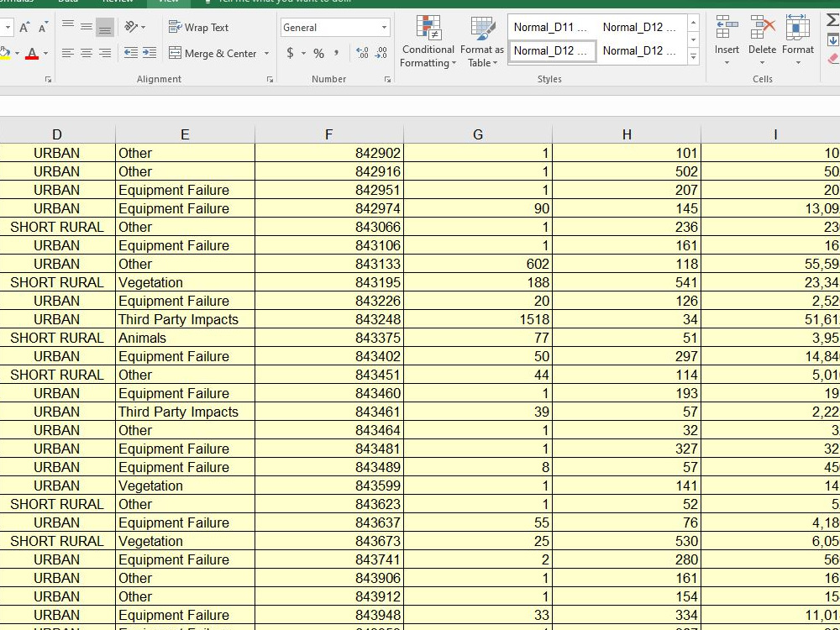Decrease cell indent
The height and width of the screenshot is (630, 840).
(x=131, y=53)
